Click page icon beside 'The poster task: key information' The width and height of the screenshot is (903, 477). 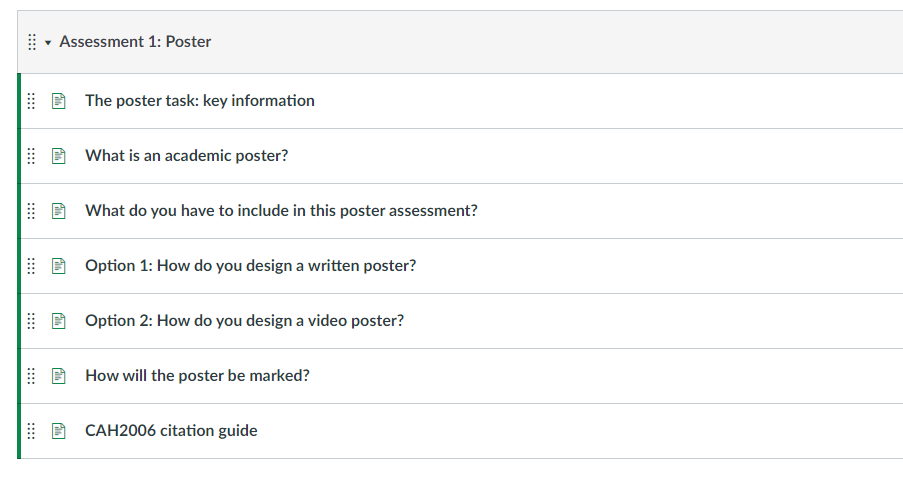pyautogui.click(x=58, y=101)
